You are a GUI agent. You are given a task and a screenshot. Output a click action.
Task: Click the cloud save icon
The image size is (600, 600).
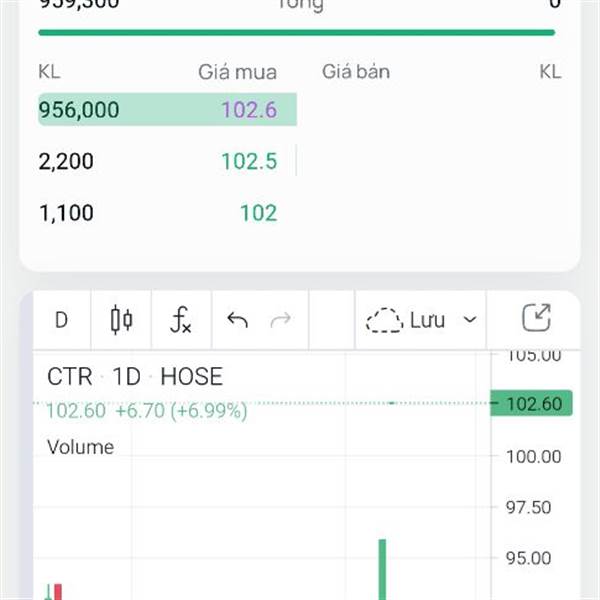click(x=384, y=321)
